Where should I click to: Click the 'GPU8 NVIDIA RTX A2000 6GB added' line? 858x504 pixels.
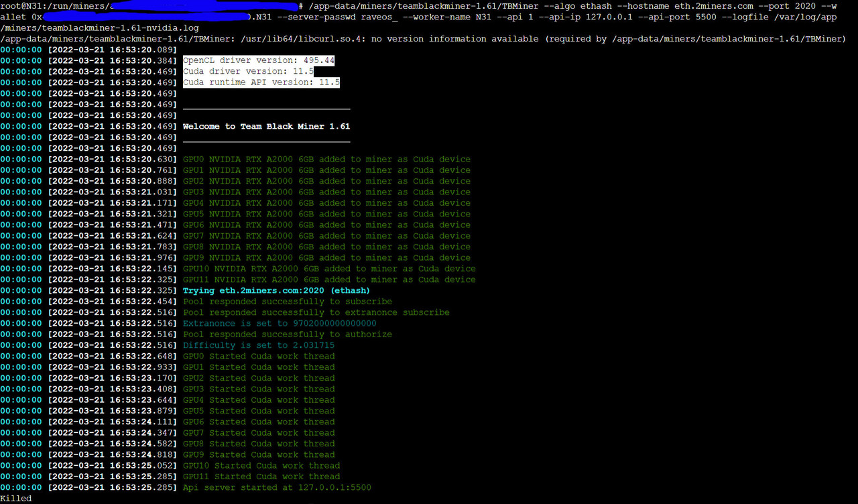[326, 247]
